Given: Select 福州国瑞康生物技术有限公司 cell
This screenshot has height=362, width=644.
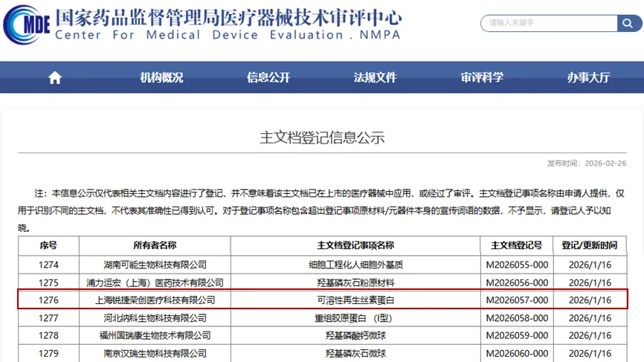Looking at the screenshot, I should click(x=155, y=335).
